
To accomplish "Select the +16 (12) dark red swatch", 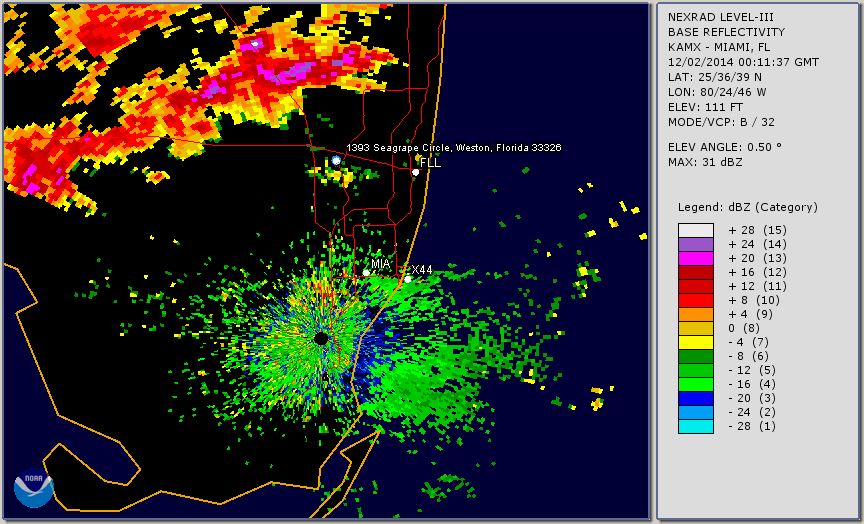I will 696,272.
